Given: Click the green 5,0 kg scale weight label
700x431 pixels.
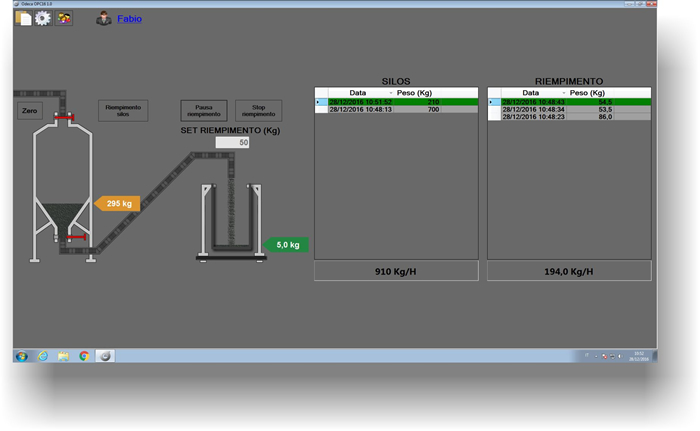Looking at the screenshot, I should pos(286,244).
